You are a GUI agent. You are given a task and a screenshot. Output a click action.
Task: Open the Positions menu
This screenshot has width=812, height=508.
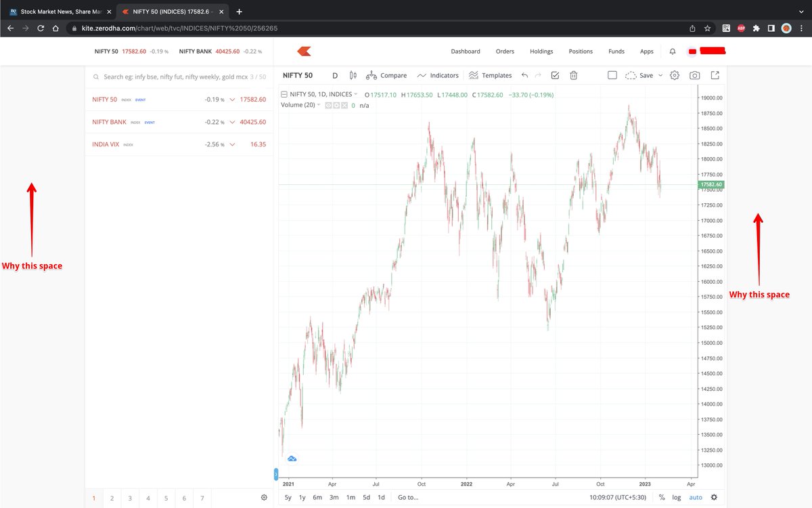coord(581,51)
